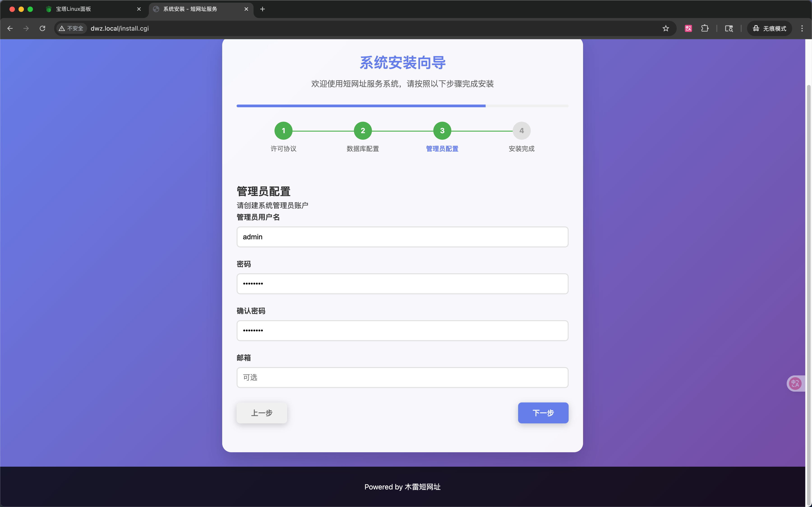812x507 pixels.
Task: Click the 不安全 site security warning
Action: click(71, 28)
